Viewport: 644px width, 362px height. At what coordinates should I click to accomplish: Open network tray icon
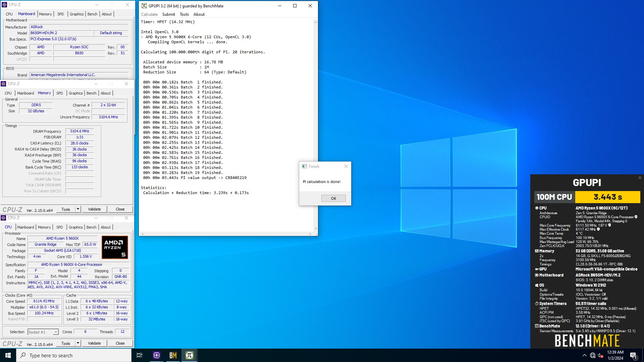tap(593, 355)
